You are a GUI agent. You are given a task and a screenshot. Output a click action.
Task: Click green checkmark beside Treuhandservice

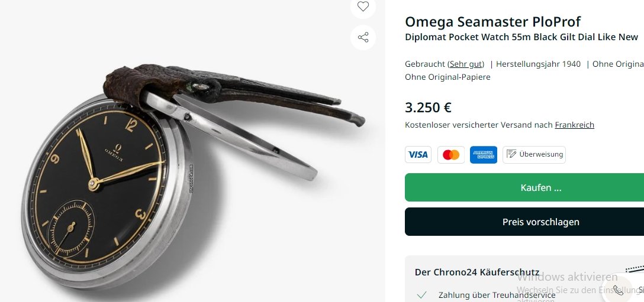pos(421,295)
